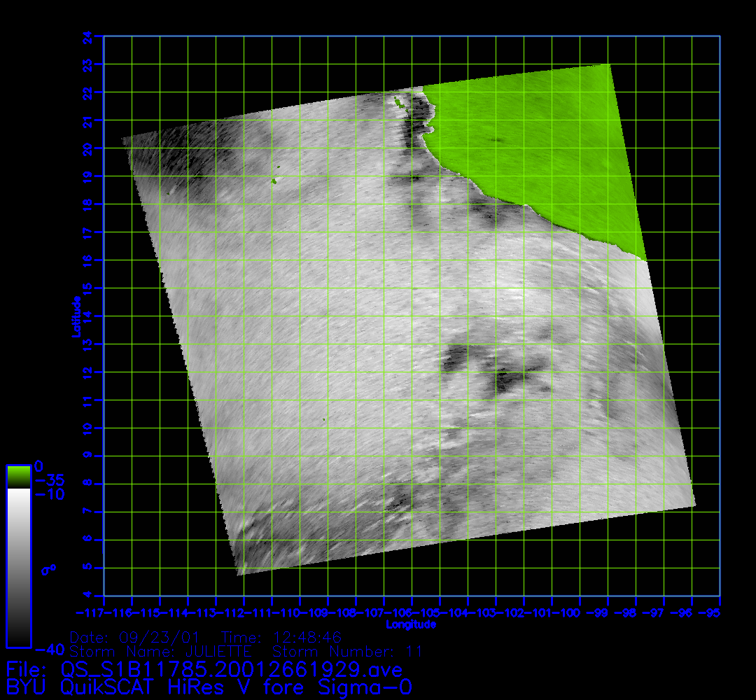This screenshot has height=700, width=756.
Task: Click the 0 label atop the color bar
Action: tap(39, 466)
